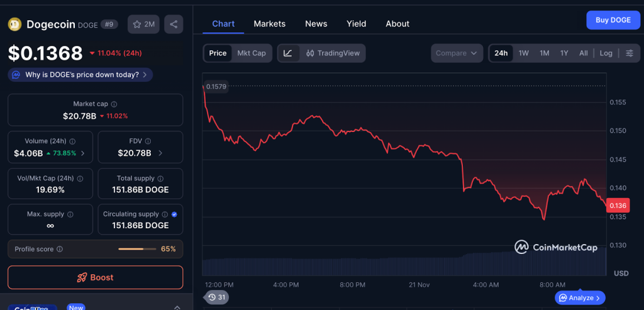This screenshot has height=310, width=644.
Task: Open chart settings sliders icon
Action: pyautogui.click(x=629, y=53)
